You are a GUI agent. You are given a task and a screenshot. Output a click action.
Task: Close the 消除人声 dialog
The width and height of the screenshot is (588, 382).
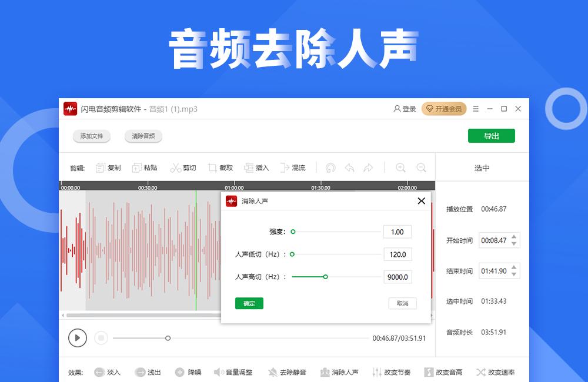[x=422, y=201]
